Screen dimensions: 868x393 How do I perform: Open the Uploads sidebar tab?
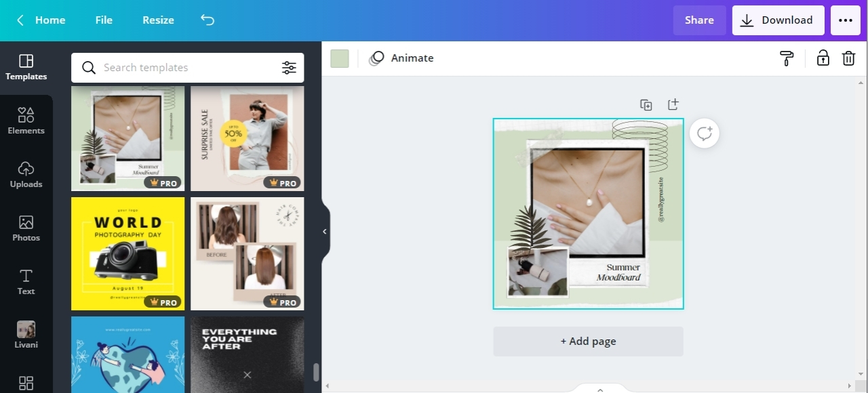(x=26, y=175)
